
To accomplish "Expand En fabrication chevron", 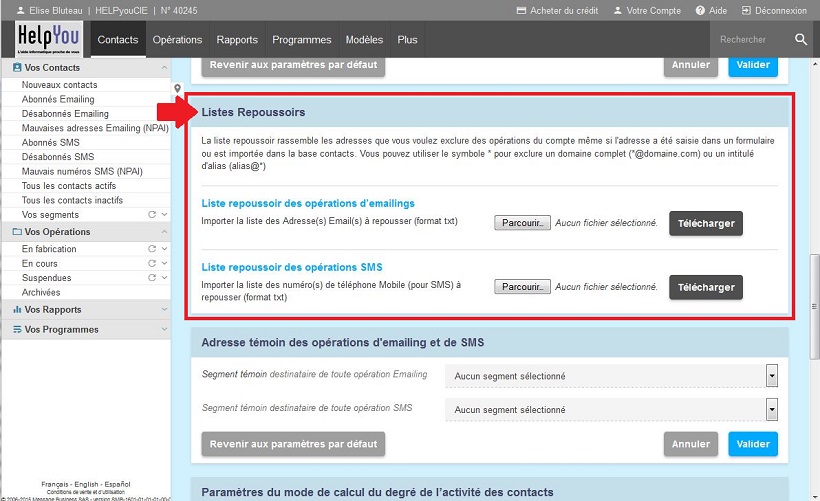I will pos(164,249).
